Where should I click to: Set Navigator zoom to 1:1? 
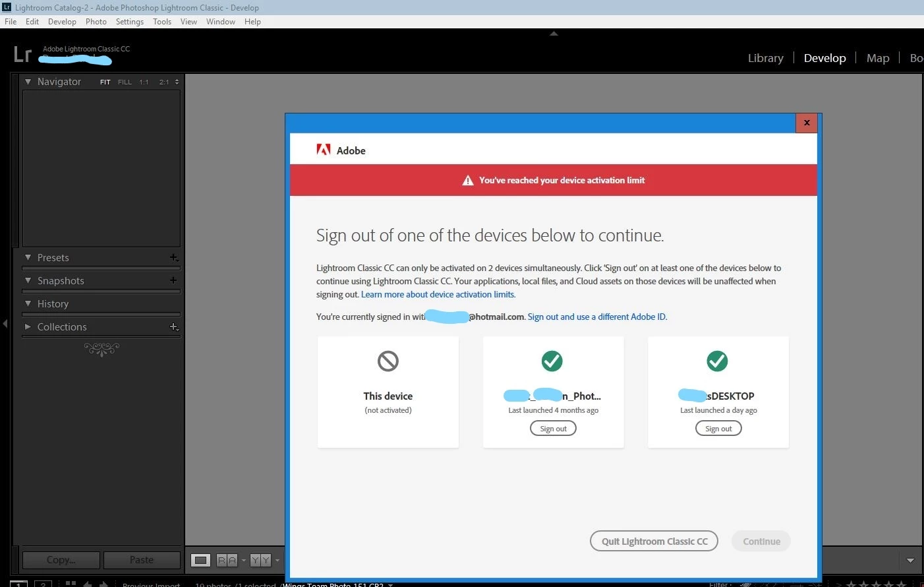pyautogui.click(x=144, y=82)
